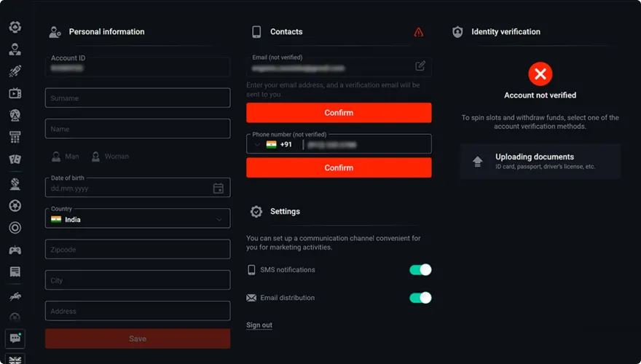The height and width of the screenshot is (364, 641).
Task: Open the soccer ball sports icon
Action: [15, 206]
